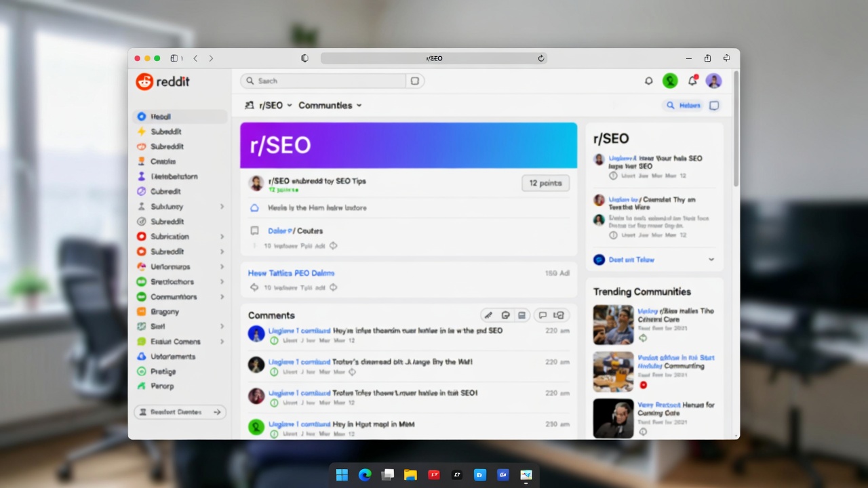Click the pencil edit icon in Comments toolbar
Screen dimensions: 868x488
488,315
